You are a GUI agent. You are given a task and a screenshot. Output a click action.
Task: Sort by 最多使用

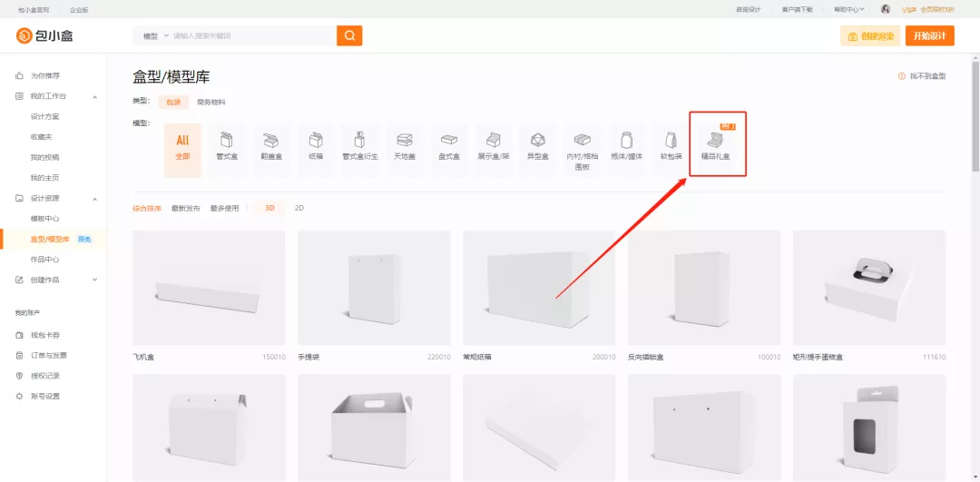click(224, 208)
